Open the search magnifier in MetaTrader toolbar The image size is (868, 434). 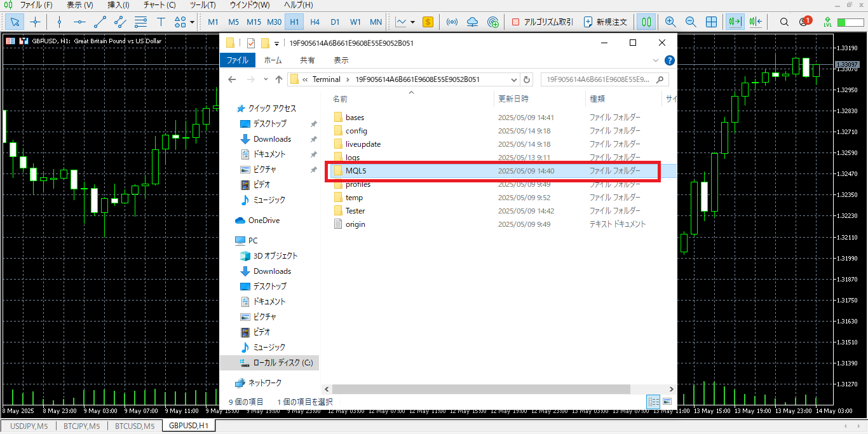click(x=784, y=22)
